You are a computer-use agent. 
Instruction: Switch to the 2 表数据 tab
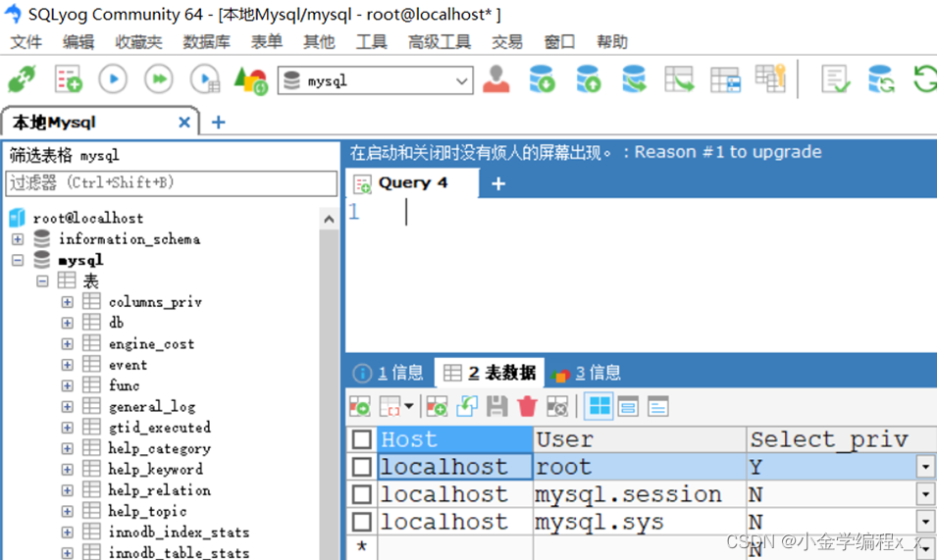tap(490, 373)
